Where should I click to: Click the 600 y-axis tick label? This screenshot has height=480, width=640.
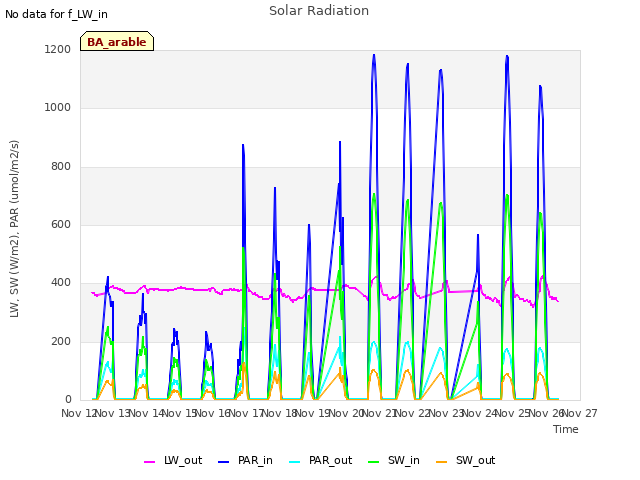61,224
